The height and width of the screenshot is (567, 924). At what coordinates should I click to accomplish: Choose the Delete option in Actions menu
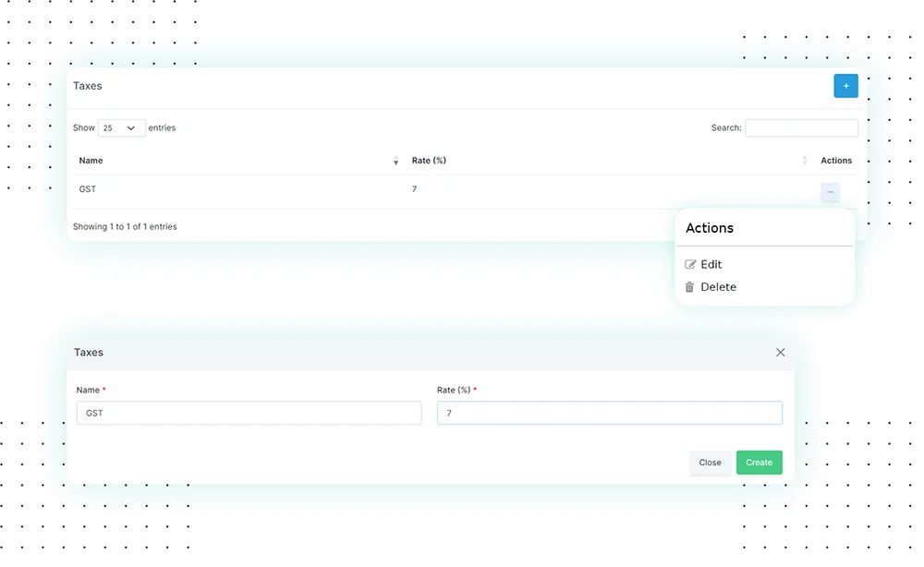(718, 287)
